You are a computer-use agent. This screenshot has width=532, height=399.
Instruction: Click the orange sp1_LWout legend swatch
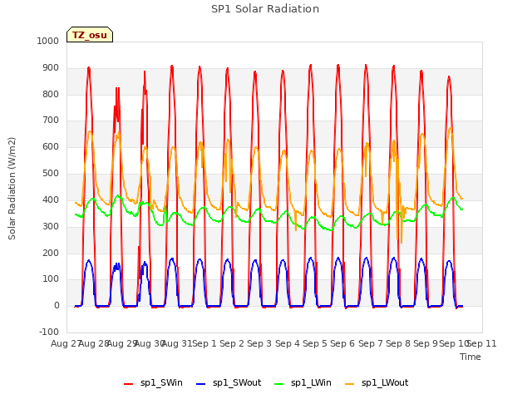349,384
